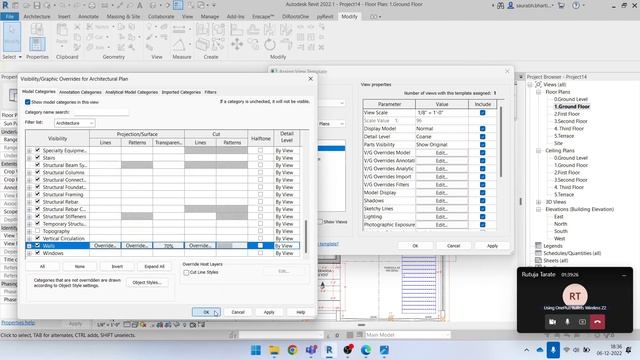Click Apply in the Assign View Template dialog

(492, 246)
